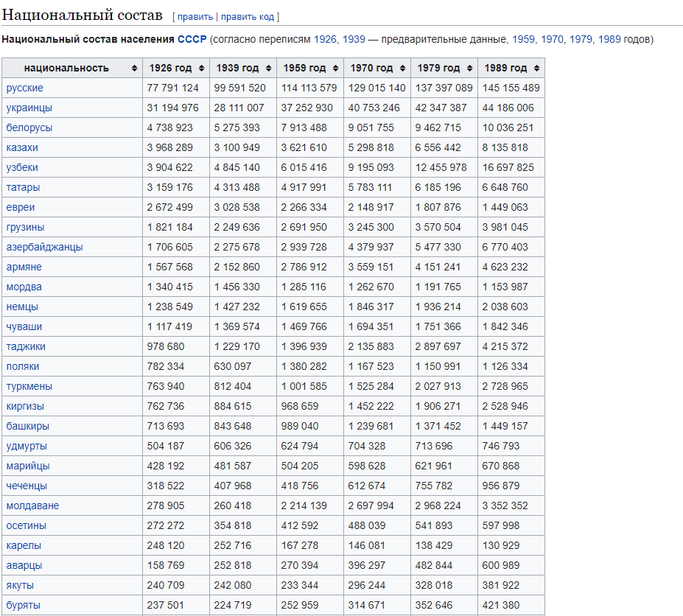Viewport: 683px width, 616px height.
Task: Open the 1939 census link in the caption
Action: 354,39
